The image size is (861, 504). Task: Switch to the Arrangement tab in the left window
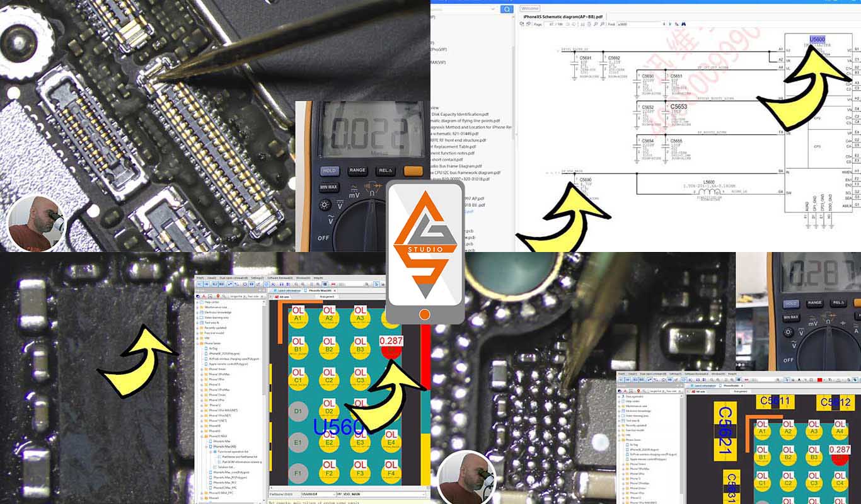[x=326, y=297]
